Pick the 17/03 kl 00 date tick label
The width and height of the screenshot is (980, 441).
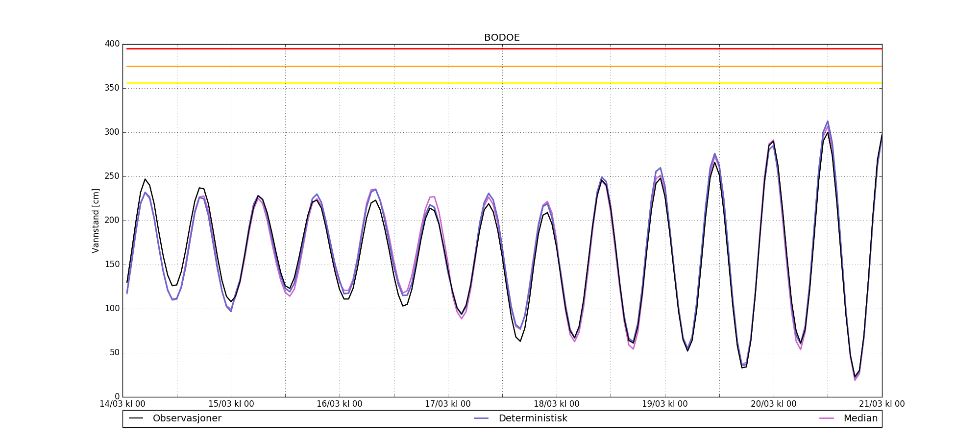tap(448, 404)
